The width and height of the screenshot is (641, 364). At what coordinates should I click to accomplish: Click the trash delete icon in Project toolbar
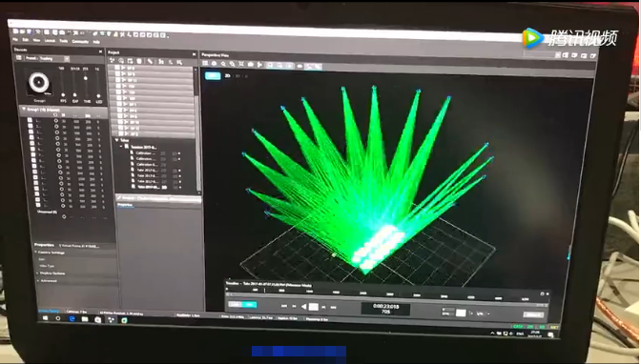139,61
